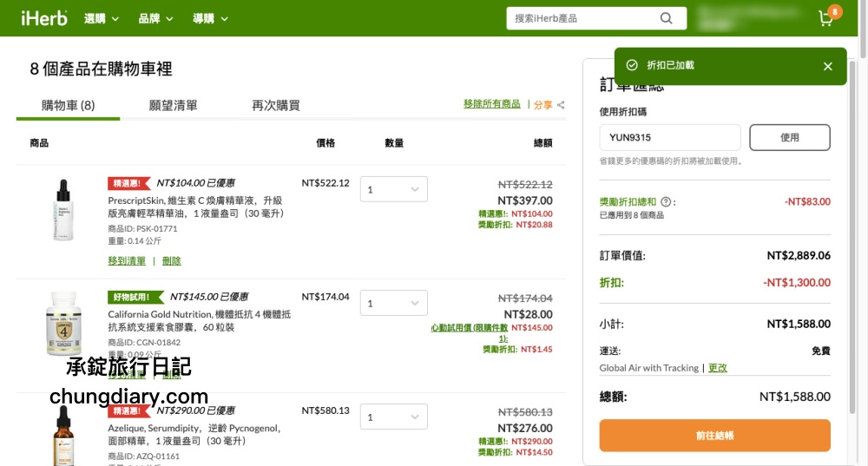
Task: Click 更改 shipping method link
Action: pyautogui.click(x=718, y=368)
